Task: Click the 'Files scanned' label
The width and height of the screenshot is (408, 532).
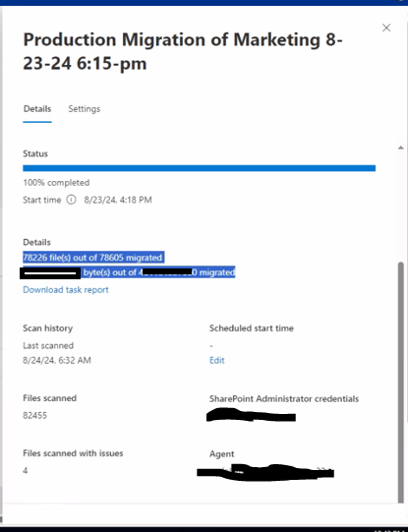Action: point(49,398)
